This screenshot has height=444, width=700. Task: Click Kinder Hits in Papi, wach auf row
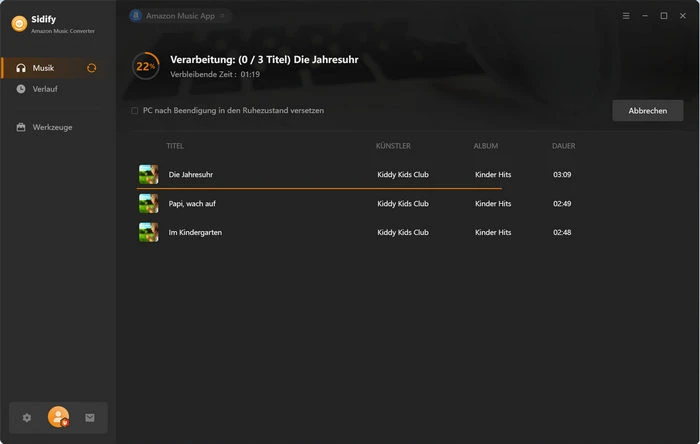point(493,203)
